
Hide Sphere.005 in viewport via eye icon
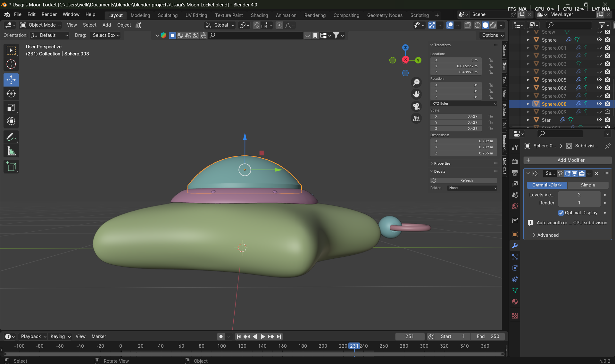[x=599, y=79]
